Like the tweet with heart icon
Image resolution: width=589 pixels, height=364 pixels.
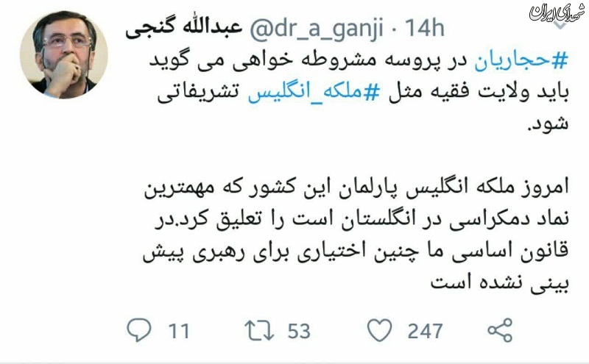tap(379, 330)
